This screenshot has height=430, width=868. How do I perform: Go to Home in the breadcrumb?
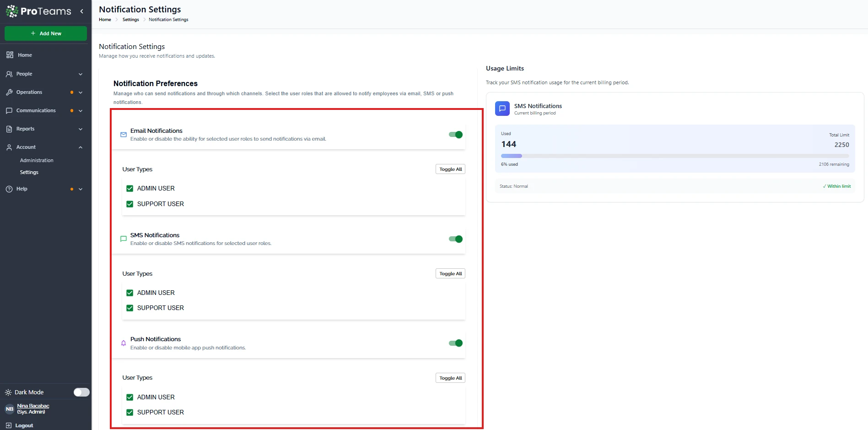[x=105, y=20]
